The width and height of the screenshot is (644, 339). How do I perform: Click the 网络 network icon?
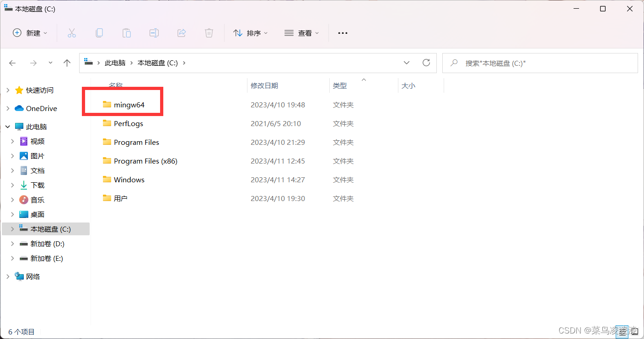point(19,276)
